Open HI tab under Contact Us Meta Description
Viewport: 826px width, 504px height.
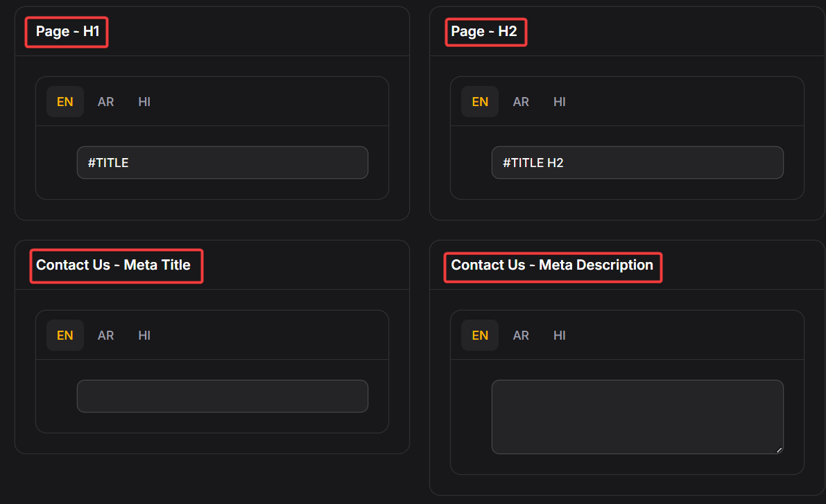[x=560, y=336]
